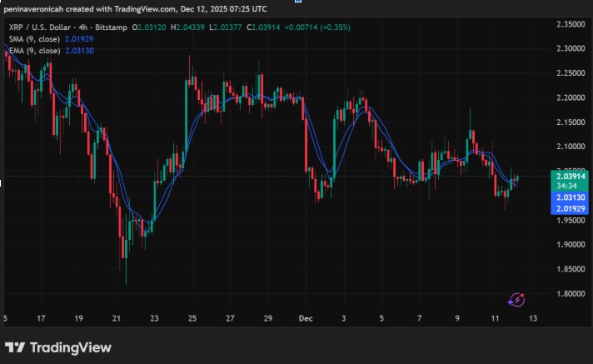Click the date label 19 on time axis
This screenshot has width=593, height=364.
coord(78,318)
